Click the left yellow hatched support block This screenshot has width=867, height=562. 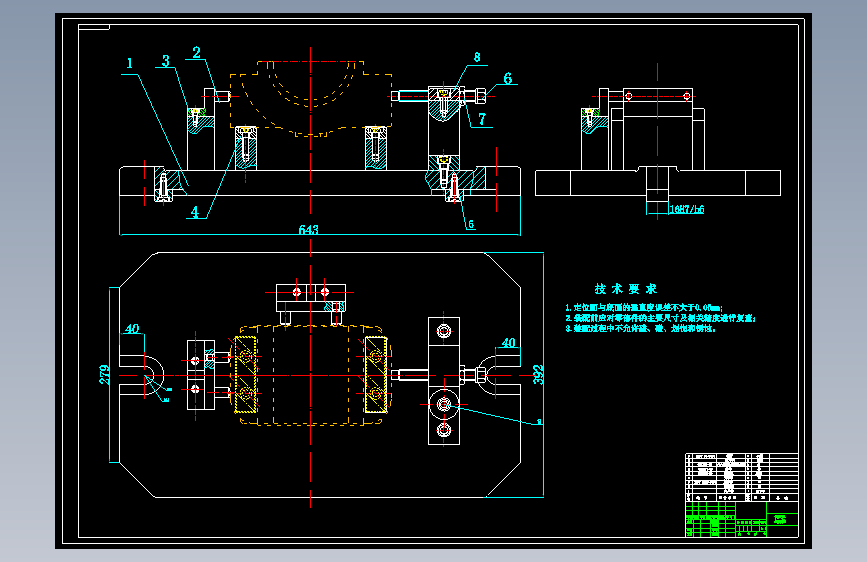click(x=246, y=374)
